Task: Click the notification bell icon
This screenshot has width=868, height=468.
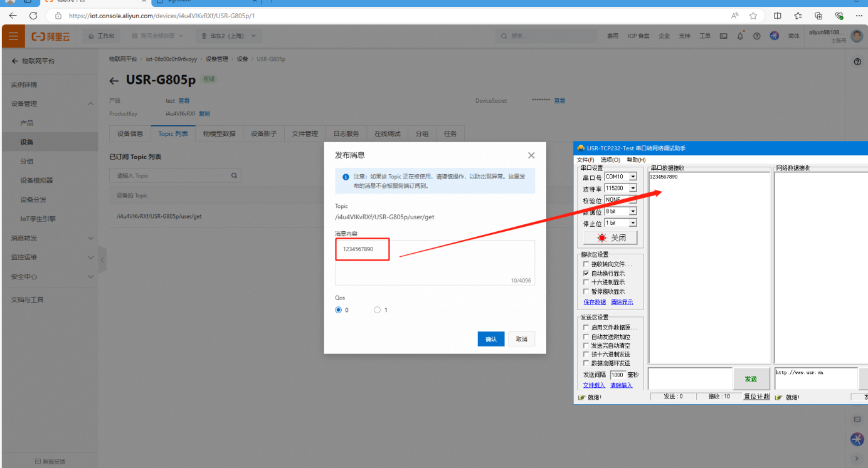Action: point(740,36)
